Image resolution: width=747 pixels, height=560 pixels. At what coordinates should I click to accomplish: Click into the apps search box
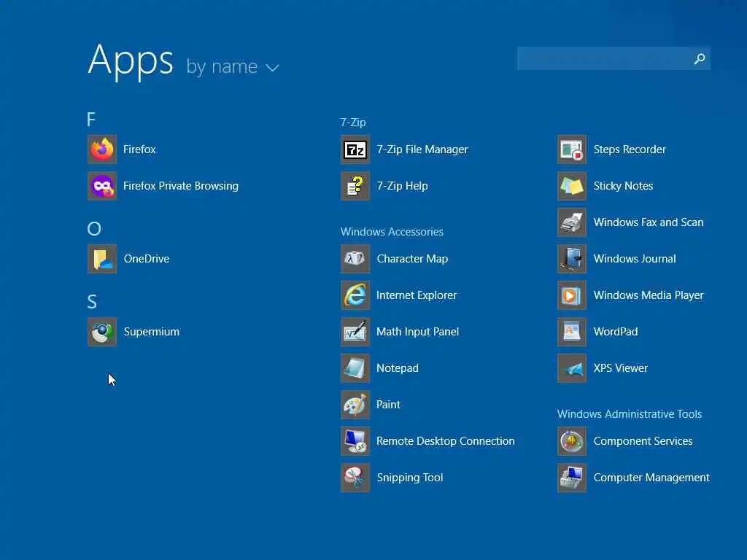(614, 58)
